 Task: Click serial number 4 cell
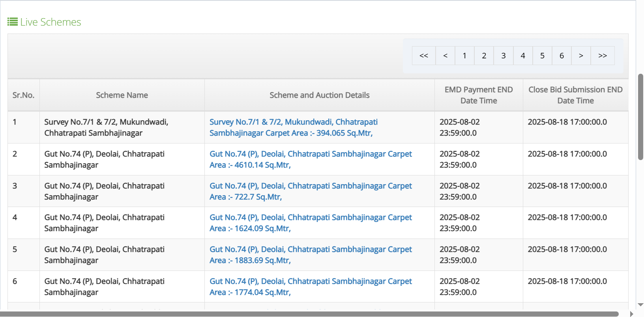point(23,223)
